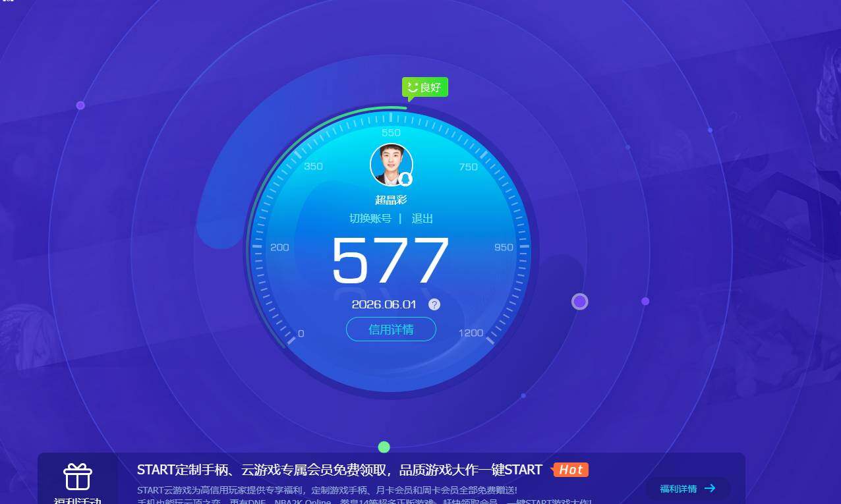Click the green 良好 rating badge
Image resolution: width=841 pixels, height=504 pixels.
pyautogui.click(x=425, y=88)
